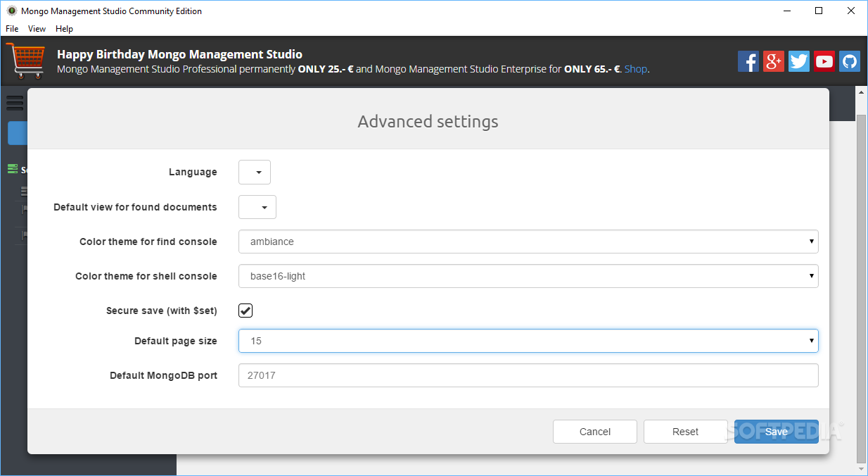Click Color theme for find console label
This screenshot has height=476, width=868.
[148, 242]
